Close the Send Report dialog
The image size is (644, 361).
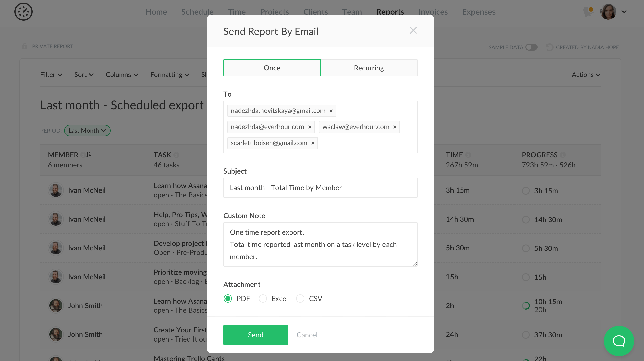(413, 31)
